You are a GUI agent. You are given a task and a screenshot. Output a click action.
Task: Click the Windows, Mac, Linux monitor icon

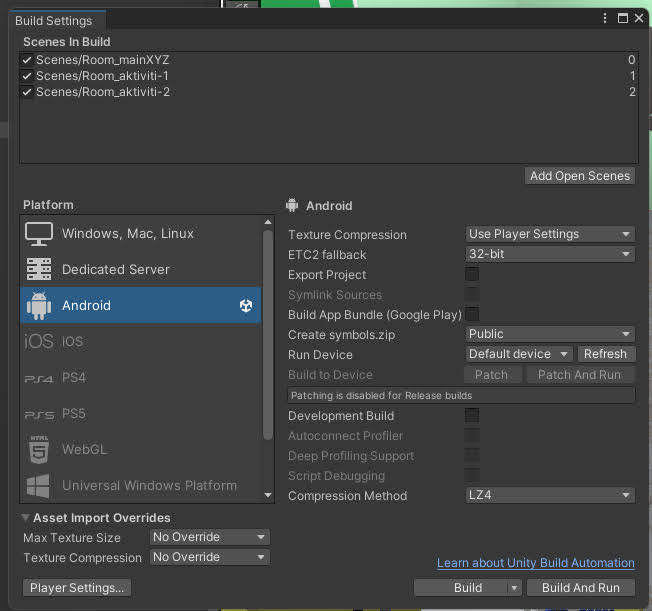click(39, 234)
